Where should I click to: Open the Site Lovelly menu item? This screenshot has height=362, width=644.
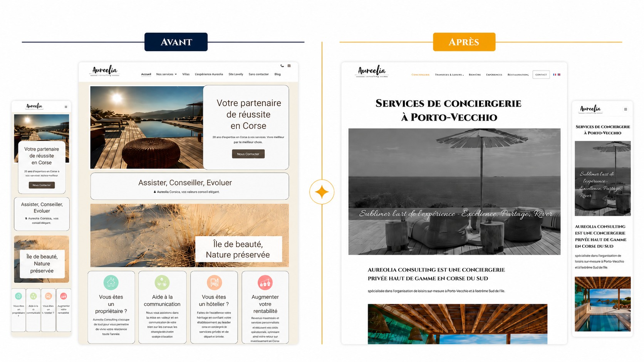pos(236,74)
